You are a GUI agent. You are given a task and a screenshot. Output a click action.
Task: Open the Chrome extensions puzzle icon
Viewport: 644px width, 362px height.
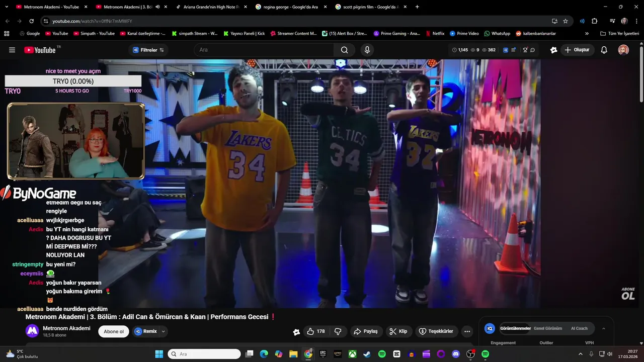coord(595,21)
